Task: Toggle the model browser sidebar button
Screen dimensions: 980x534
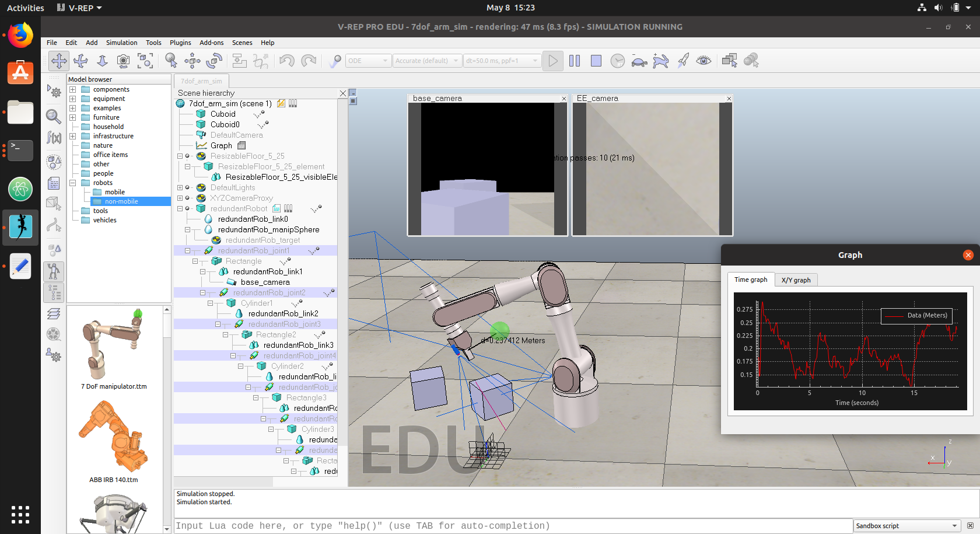Action: [54, 271]
